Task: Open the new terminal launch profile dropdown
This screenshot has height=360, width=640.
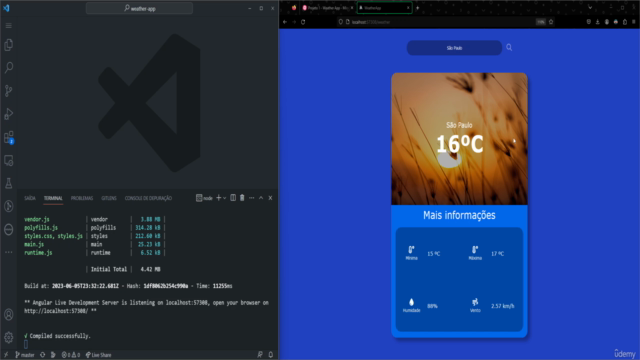Action: 224,198
